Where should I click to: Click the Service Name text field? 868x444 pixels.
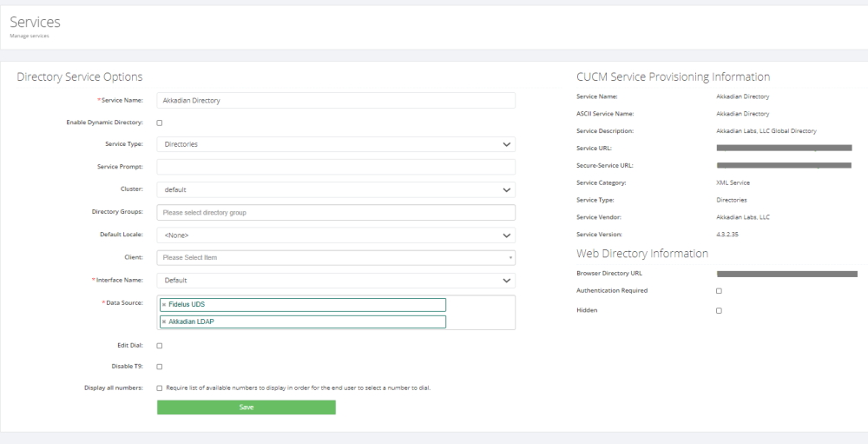pyautogui.click(x=336, y=100)
